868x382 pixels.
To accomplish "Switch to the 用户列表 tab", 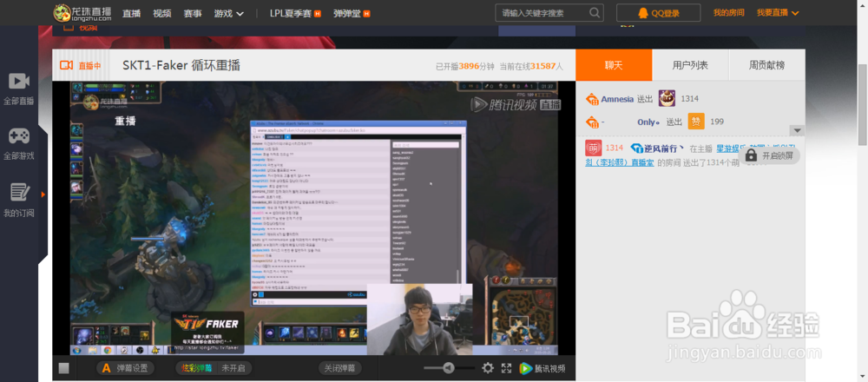I will point(690,65).
